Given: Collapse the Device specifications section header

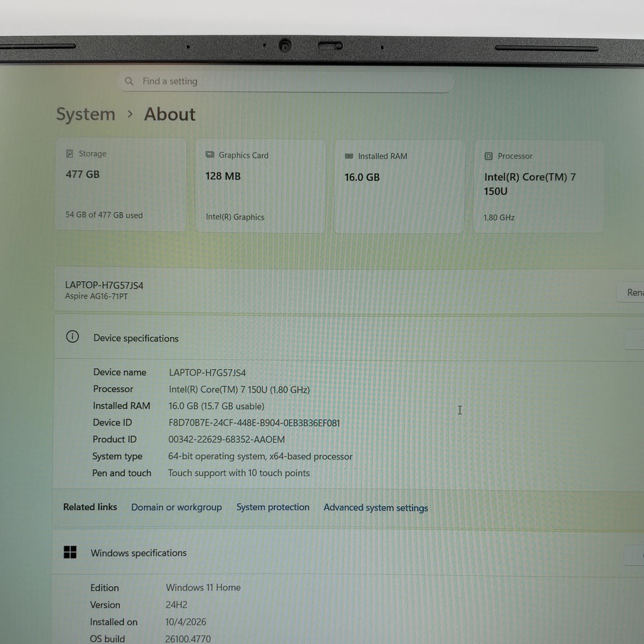Looking at the screenshot, I should [x=349, y=338].
